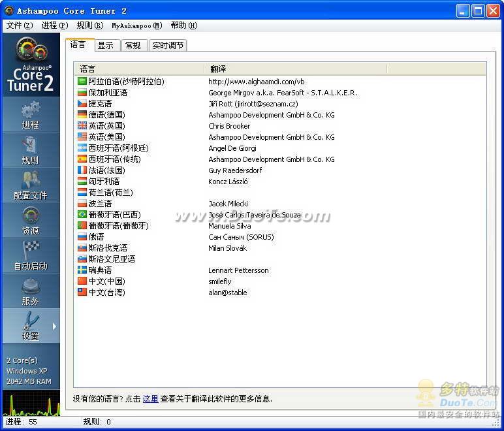
Task: Switch to the 实时调节 tab
Action: pos(168,46)
